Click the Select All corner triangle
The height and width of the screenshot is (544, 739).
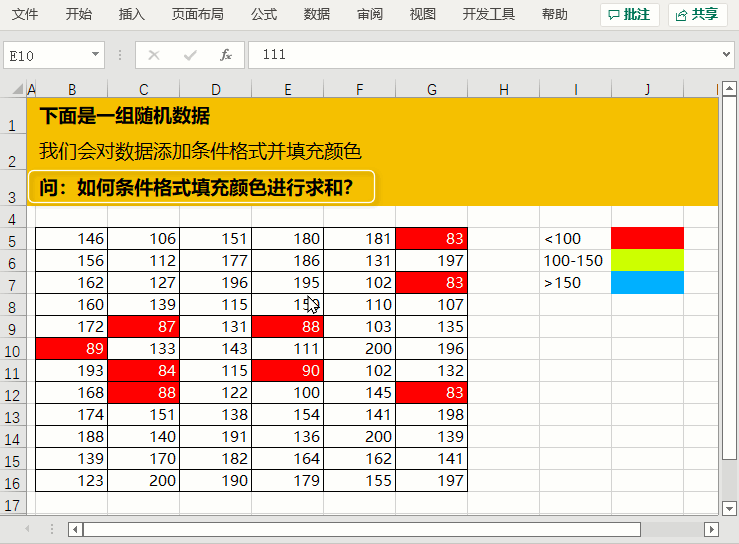point(17,89)
